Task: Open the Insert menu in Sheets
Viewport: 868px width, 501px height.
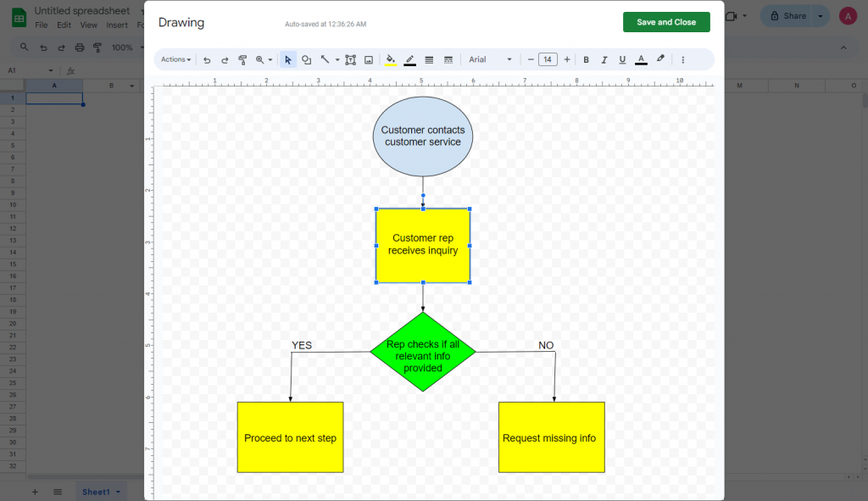Action: (117, 25)
